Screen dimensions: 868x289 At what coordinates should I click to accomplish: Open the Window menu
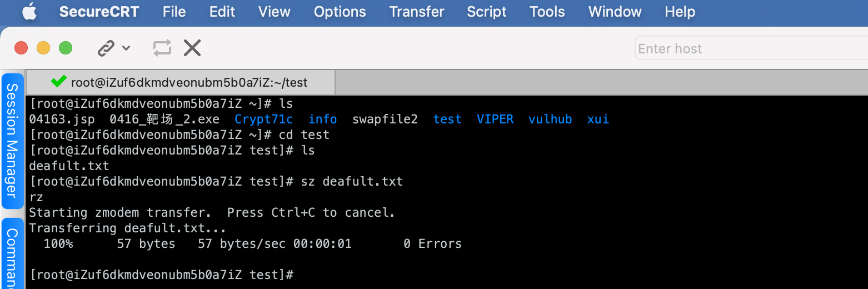coord(615,12)
